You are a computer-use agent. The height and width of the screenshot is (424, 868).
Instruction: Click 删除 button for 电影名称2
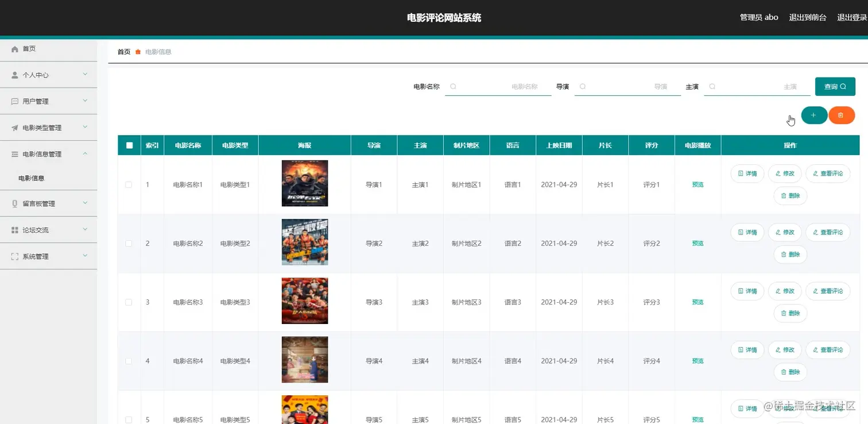point(790,255)
